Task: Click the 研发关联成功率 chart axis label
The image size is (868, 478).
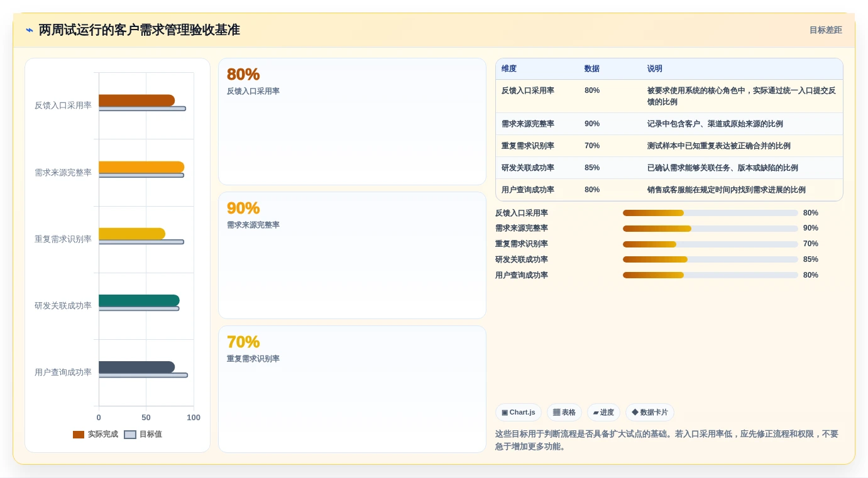Action: (63, 306)
